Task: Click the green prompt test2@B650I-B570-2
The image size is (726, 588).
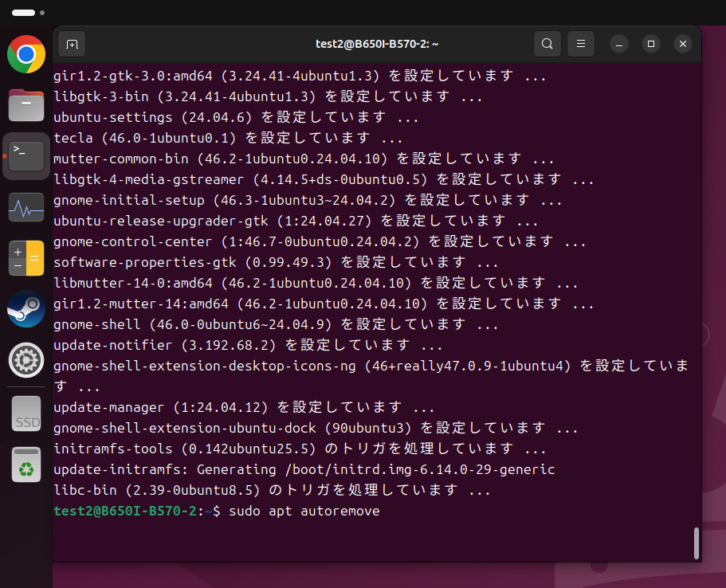Action: tap(125, 512)
